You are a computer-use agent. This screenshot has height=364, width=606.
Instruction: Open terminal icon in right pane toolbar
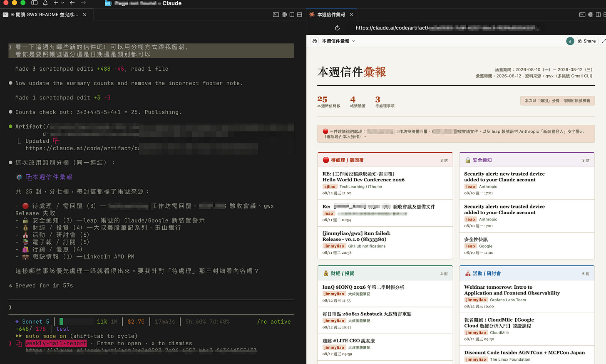point(582,15)
